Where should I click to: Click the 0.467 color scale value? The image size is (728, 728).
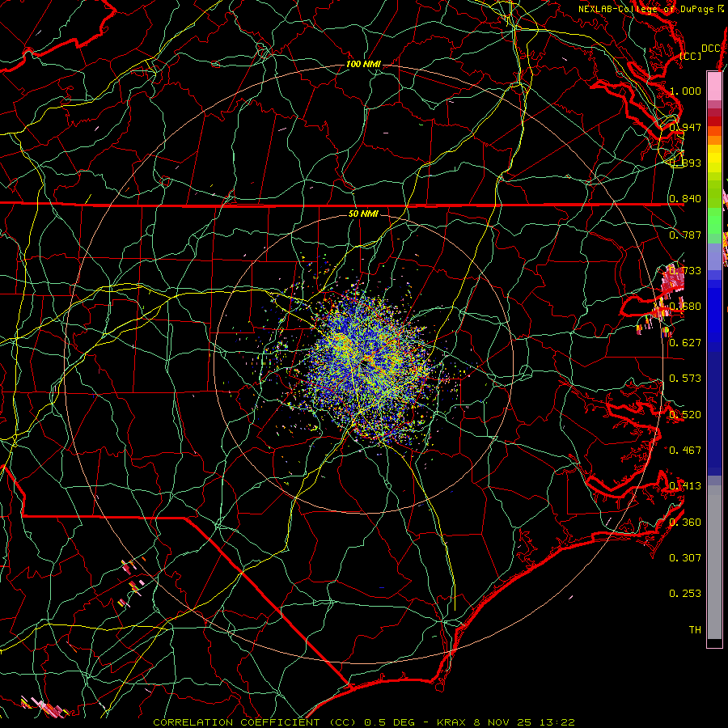[685, 451]
